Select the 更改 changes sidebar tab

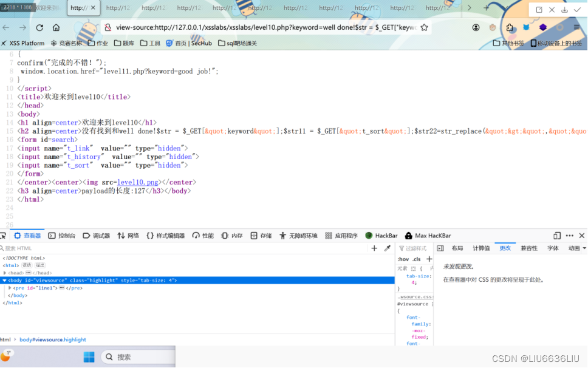click(x=505, y=248)
